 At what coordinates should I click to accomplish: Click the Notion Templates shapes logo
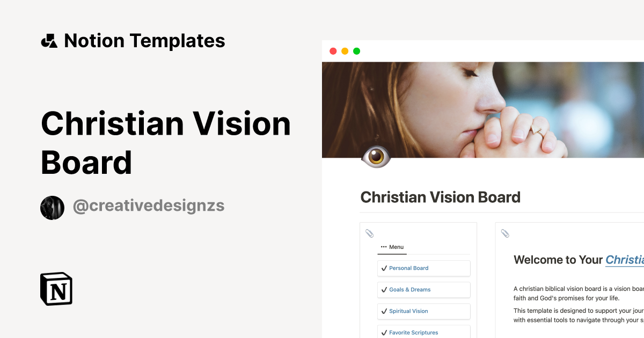pos(49,41)
